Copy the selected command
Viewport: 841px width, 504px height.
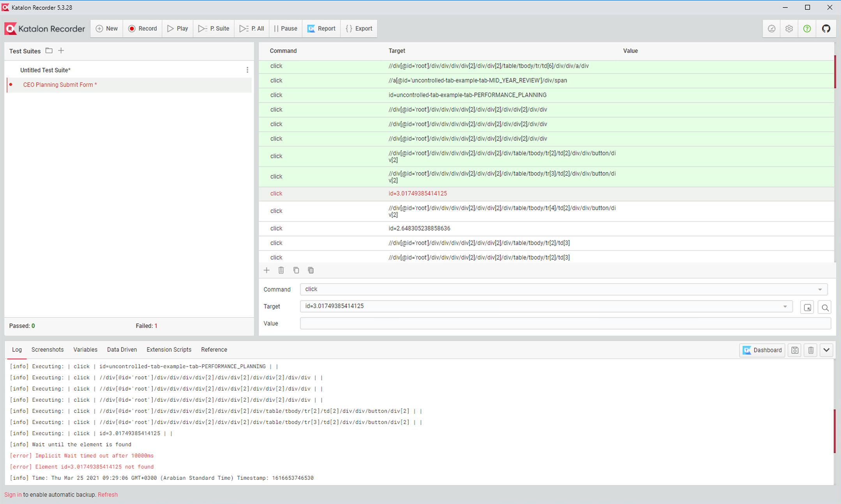296,270
